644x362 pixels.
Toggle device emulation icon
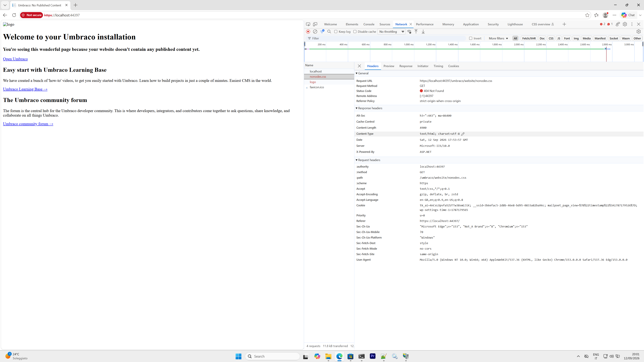pos(315,24)
